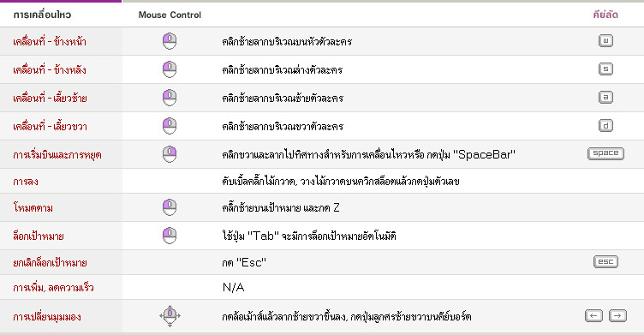Click the 'ยกเลิกล็อกเป้าหมาย' row label
The width and height of the screenshot is (644, 335).
[x=50, y=262]
